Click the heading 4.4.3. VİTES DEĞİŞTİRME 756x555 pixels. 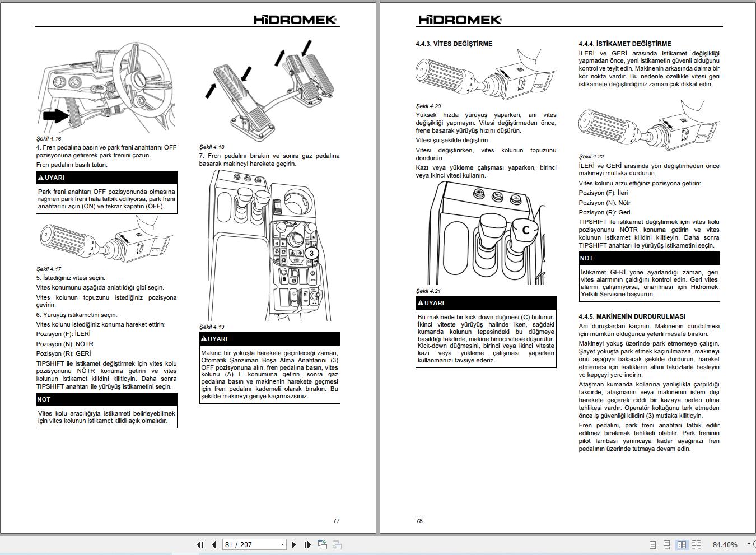click(x=454, y=44)
